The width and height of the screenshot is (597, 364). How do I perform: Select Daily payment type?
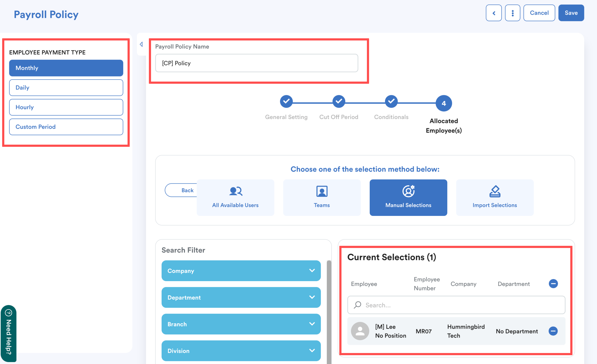pyautogui.click(x=66, y=88)
